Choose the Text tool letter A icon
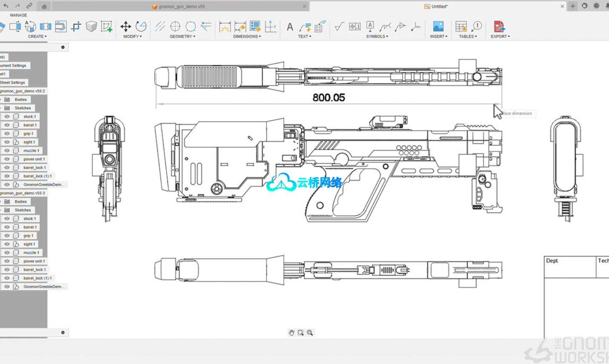 click(290, 27)
